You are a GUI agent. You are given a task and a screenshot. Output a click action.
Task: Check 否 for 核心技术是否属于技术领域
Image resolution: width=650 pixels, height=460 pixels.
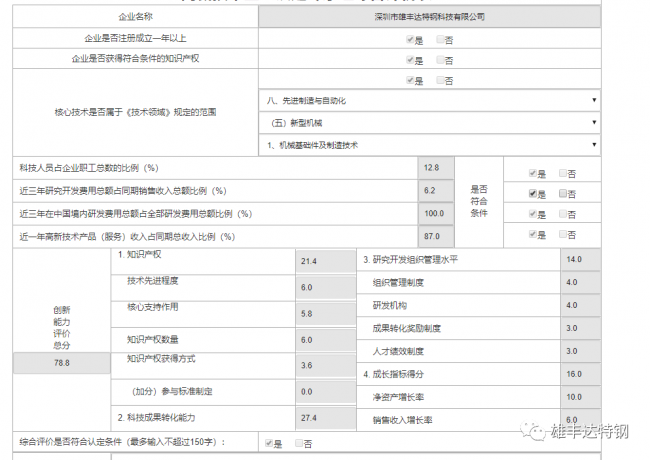pos(440,80)
